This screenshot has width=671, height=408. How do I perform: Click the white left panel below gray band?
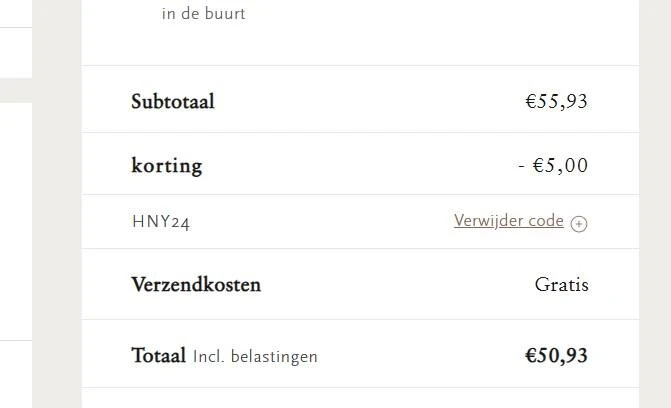[x=16, y=221]
